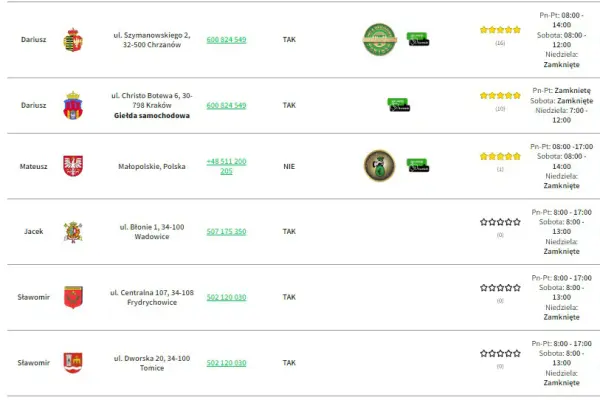Click the Kraków coat of arms icon
The height and width of the screenshot is (400, 600).
coord(73,105)
